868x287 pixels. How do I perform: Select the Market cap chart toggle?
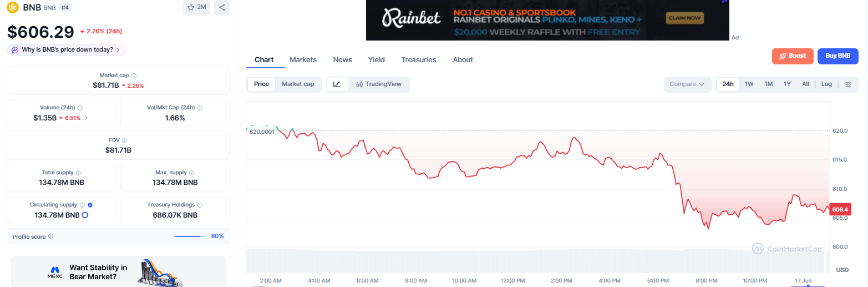point(298,84)
